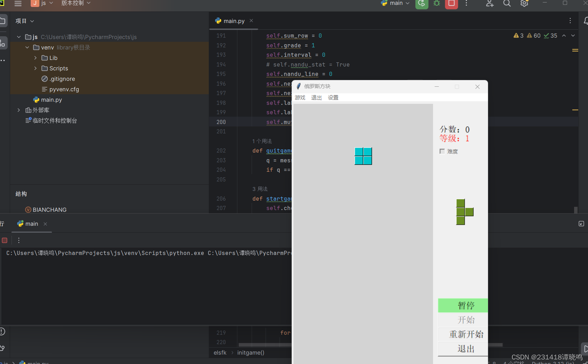Image resolution: width=588 pixels, height=364 pixels.
Task: Open the 退出 menu in Tetris
Action: coord(316,98)
